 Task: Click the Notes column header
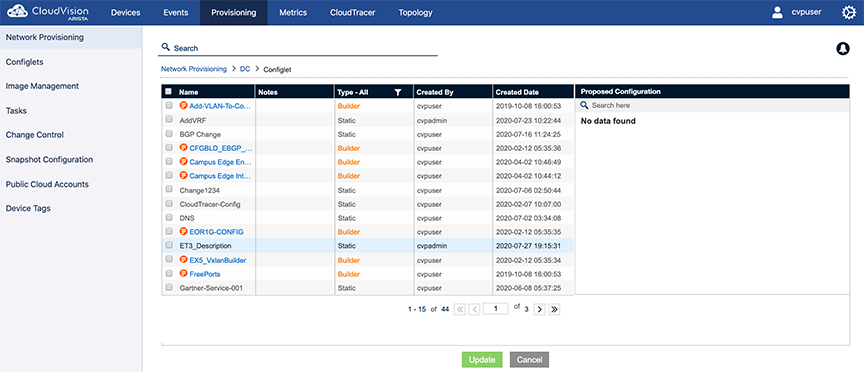(268, 93)
